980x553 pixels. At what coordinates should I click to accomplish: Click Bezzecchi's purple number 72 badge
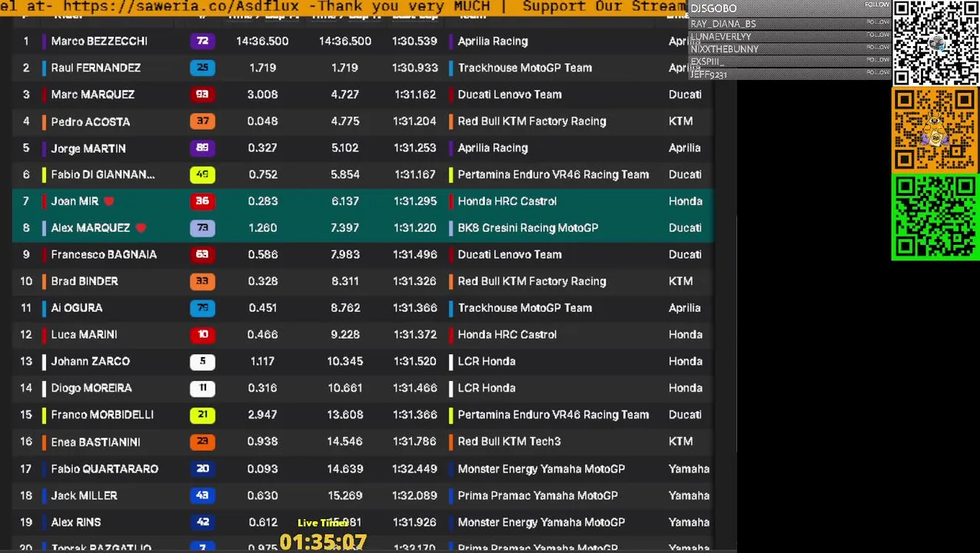202,41
